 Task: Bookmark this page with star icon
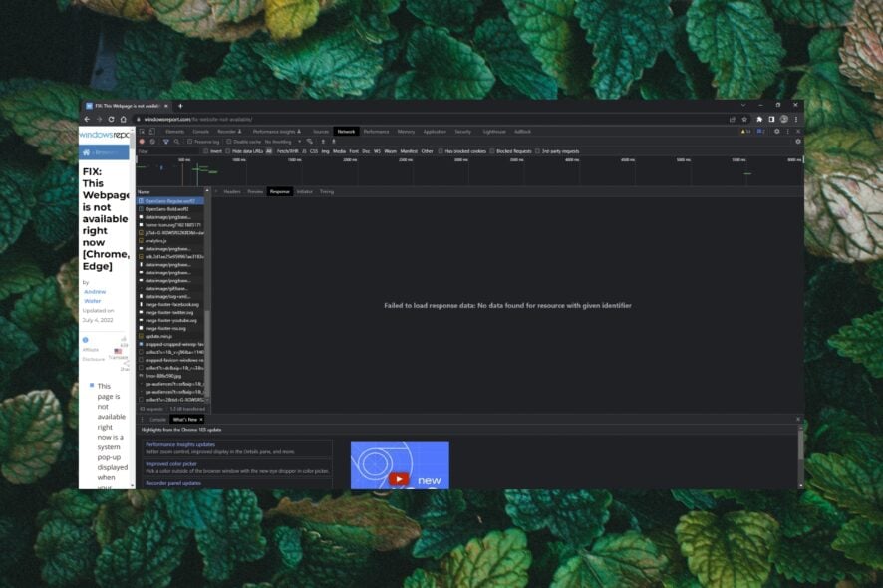click(x=744, y=119)
